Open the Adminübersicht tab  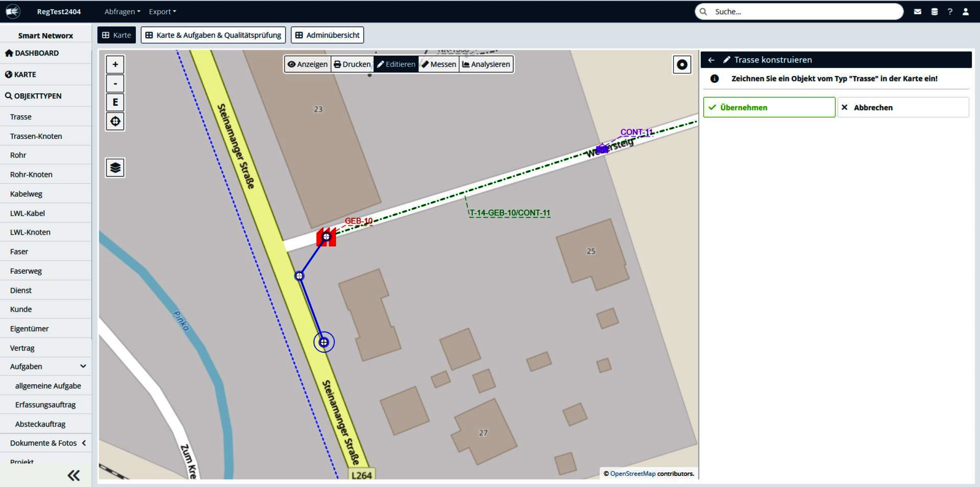tap(327, 35)
